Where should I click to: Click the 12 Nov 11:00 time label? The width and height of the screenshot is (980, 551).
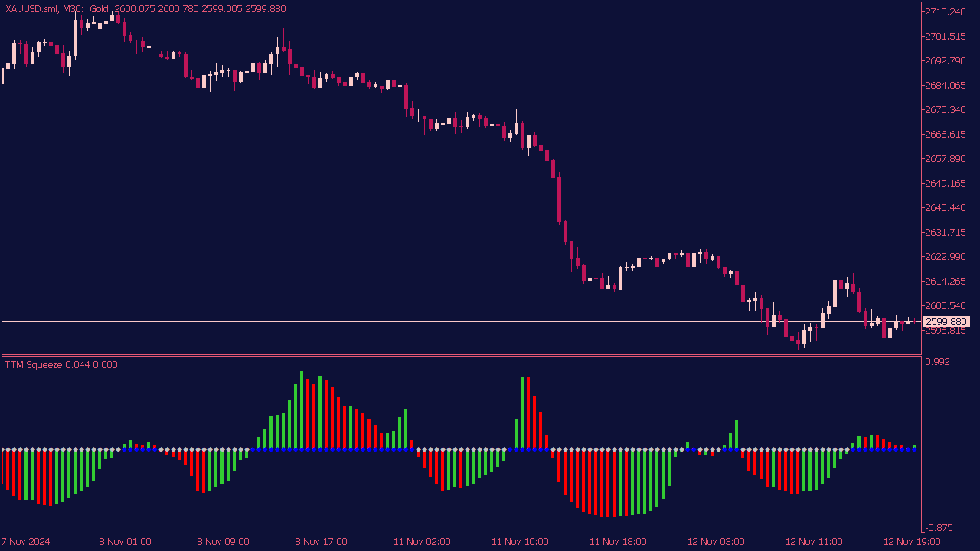(814, 542)
